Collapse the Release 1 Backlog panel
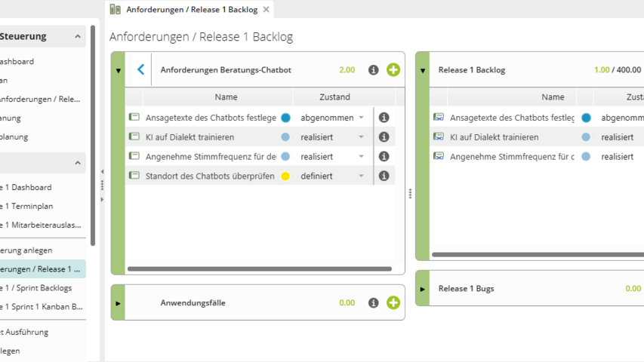Viewport: 644px width, 362px height. 423,71
